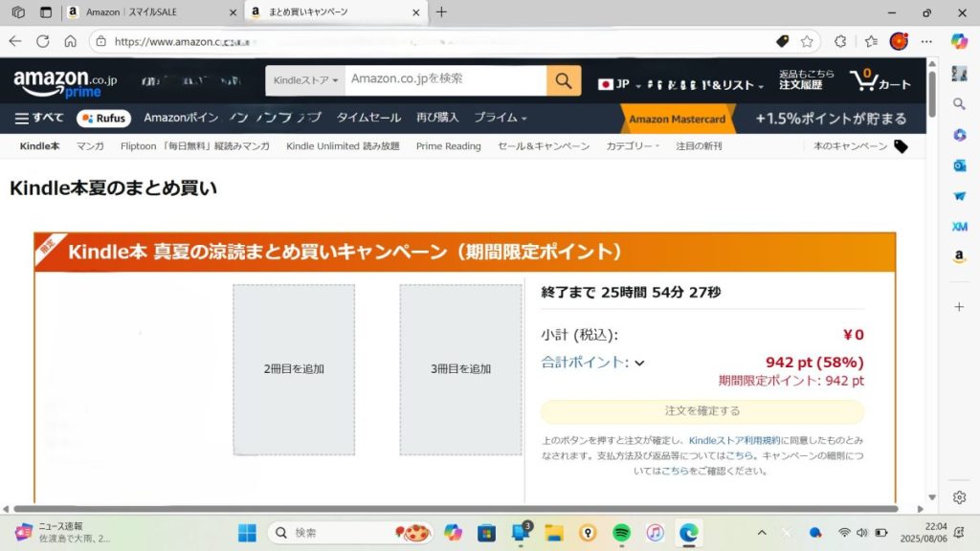Open Fliptoon 毎日無料 縦読みマンガ nav item
Image resolution: width=980 pixels, height=551 pixels.
[x=195, y=146]
